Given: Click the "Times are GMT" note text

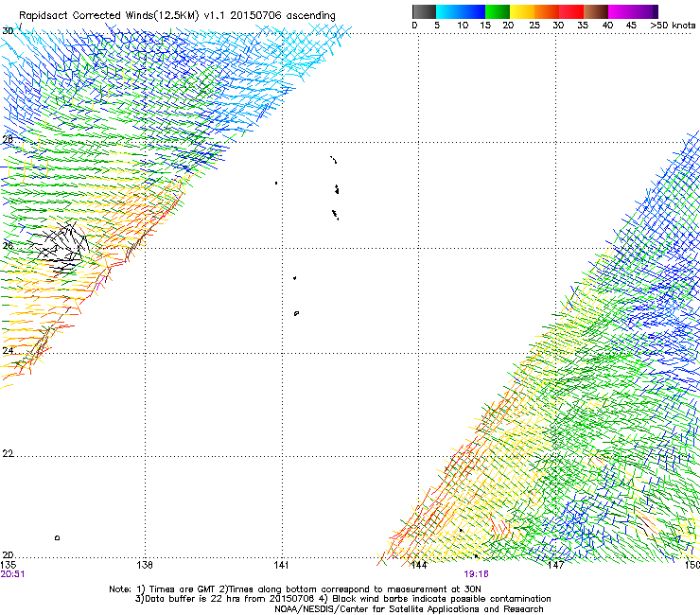Looking at the screenshot, I should pos(182,589).
